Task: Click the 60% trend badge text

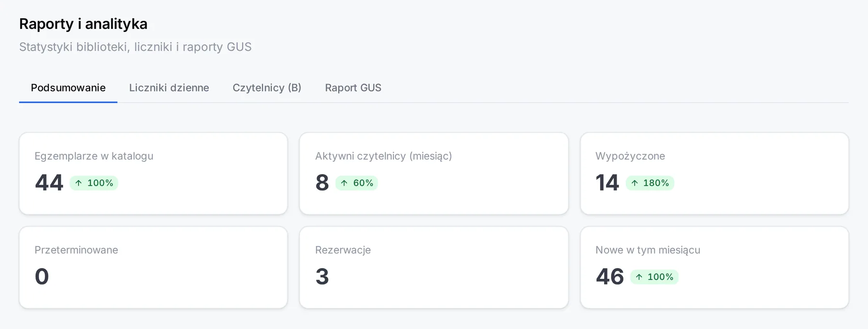Action: 363,183
